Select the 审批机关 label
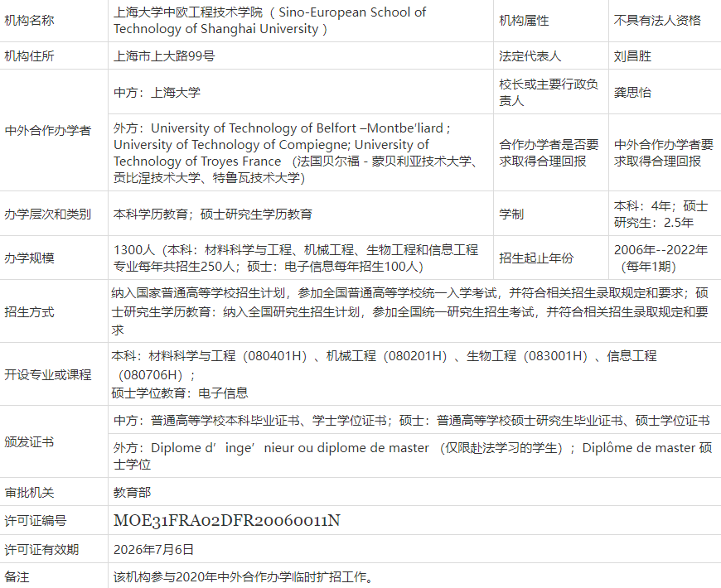Viewport: 721px width, 588px height. (30, 493)
